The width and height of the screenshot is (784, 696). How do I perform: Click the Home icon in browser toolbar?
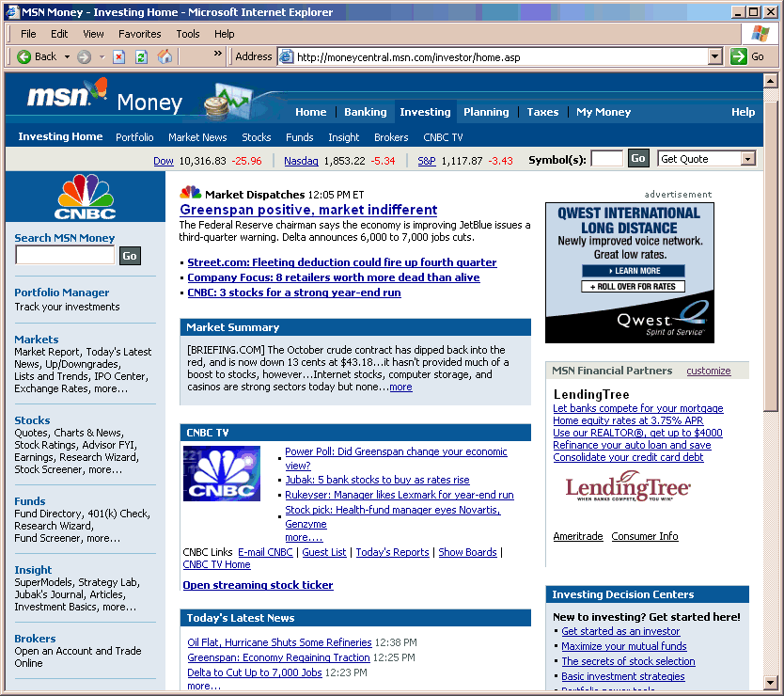(165, 56)
